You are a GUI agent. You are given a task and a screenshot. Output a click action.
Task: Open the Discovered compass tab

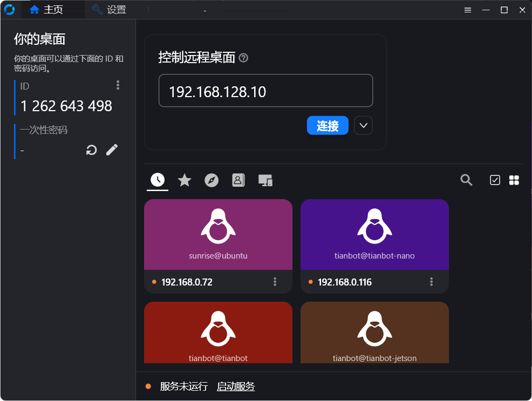212,180
